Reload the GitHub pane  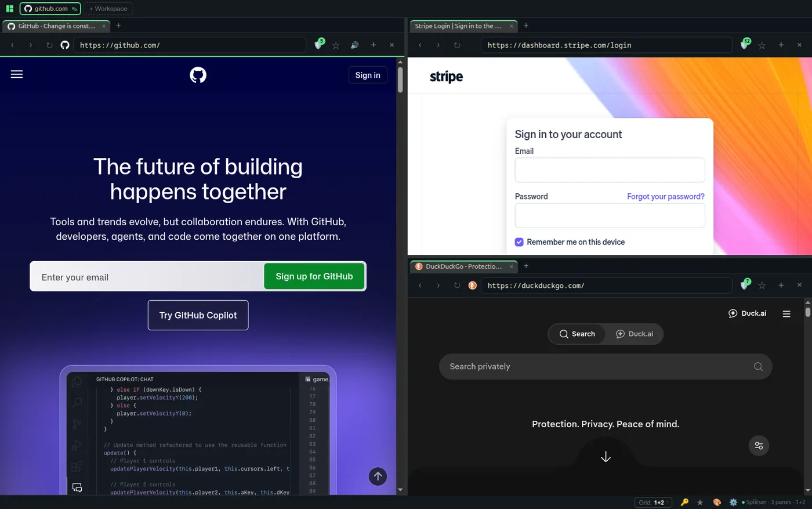click(x=49, y=45)
